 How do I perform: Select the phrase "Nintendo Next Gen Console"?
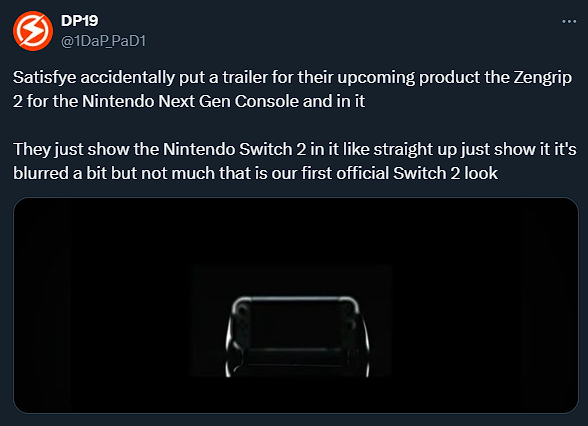190,101
